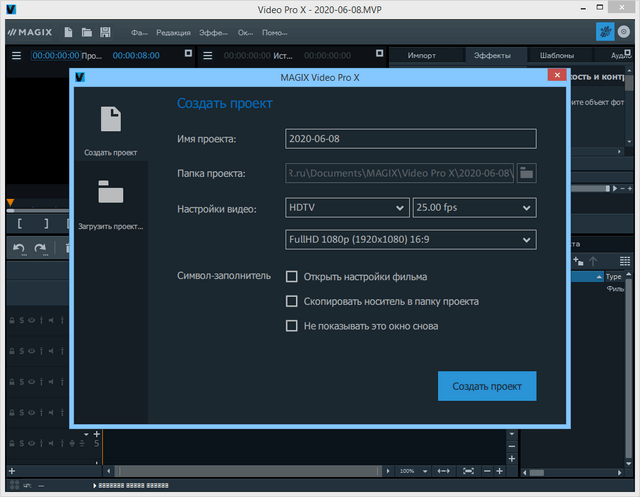Check 'Скопировать носитель в папку проекта' checkbox
This screenshot has height=497, width=640.
coord(291,302)
